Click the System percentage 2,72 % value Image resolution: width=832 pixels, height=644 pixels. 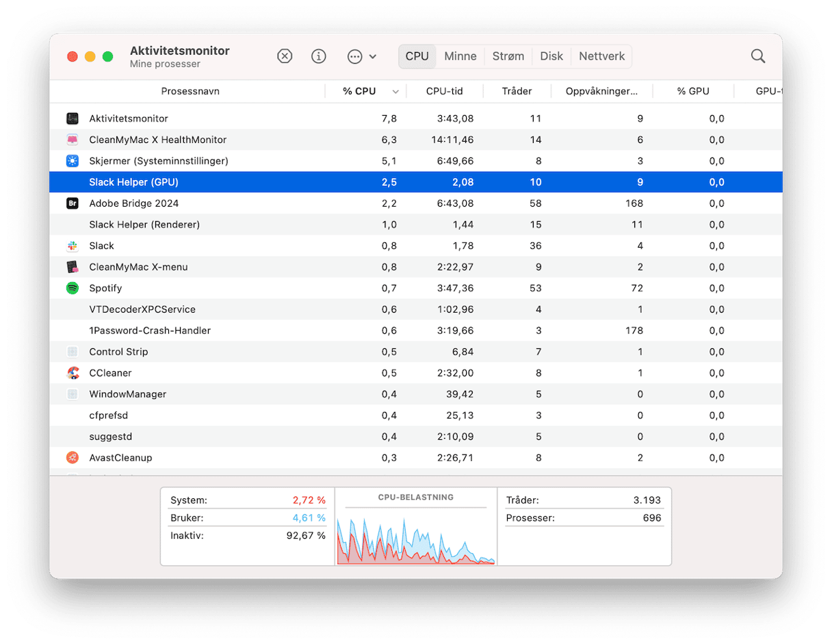pyautogui.click(x=309, y=500)
